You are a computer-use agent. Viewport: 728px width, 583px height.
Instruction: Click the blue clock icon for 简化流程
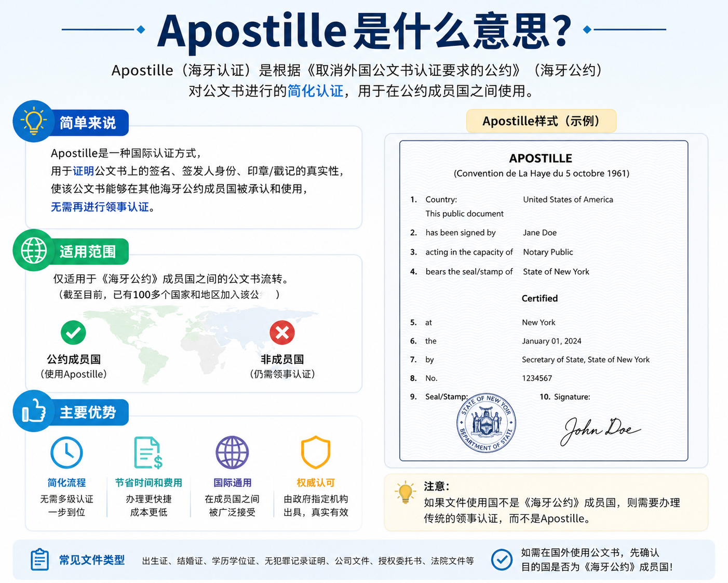tap(66, 453)
